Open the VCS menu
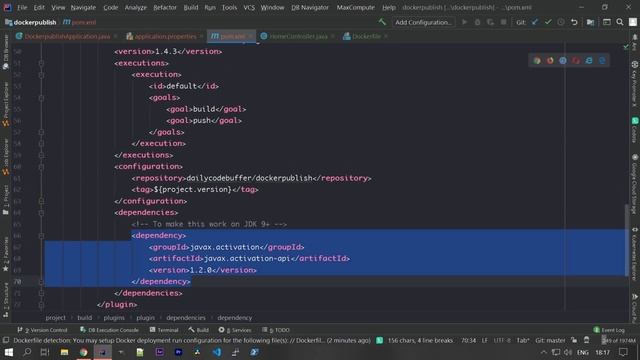 click(249, 7)
